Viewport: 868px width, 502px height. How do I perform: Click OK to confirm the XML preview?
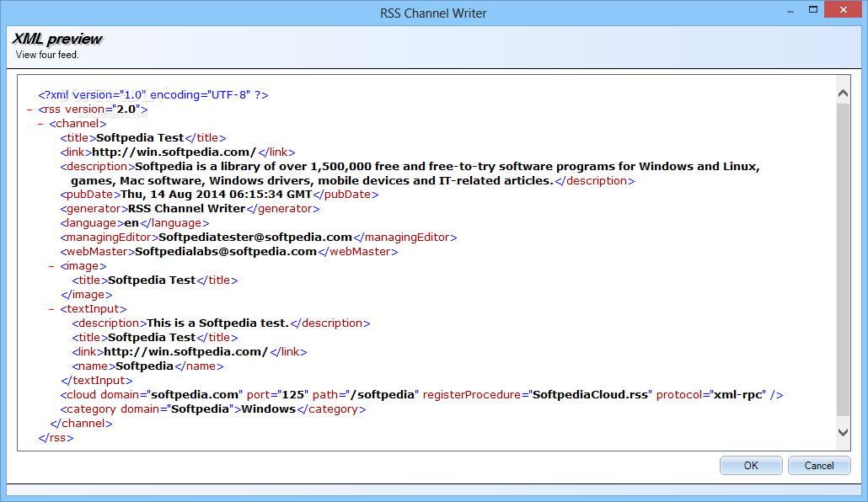point(751,466)
